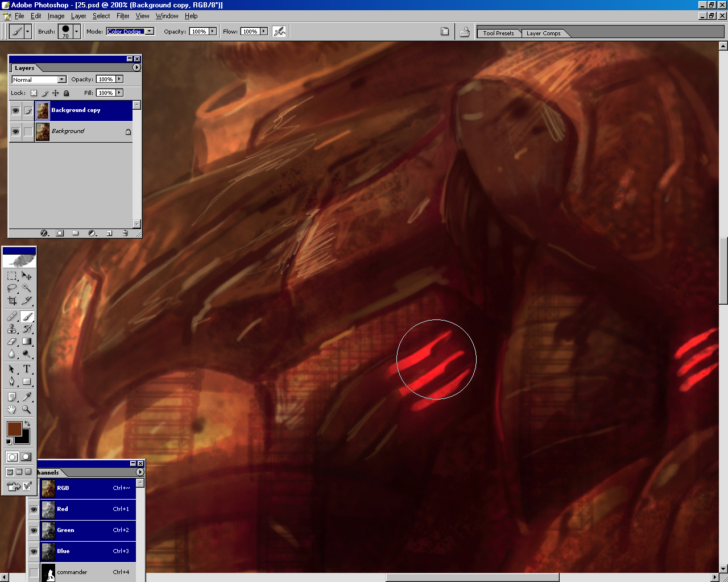The height and width of the screenshot is (582, 728).
Task: Switch to the Tool Presets tab
Action: pos(498,34)
